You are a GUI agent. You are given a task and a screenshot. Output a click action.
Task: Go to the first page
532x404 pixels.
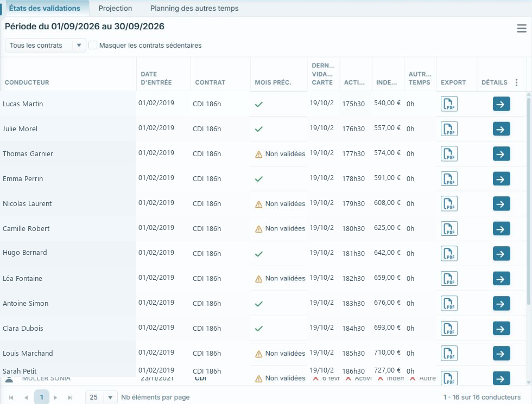(11, 397)
